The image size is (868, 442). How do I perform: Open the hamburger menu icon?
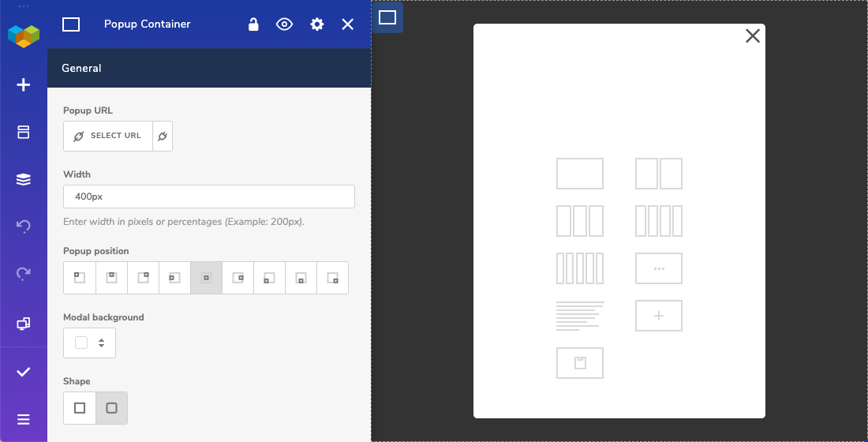(24, 419)
